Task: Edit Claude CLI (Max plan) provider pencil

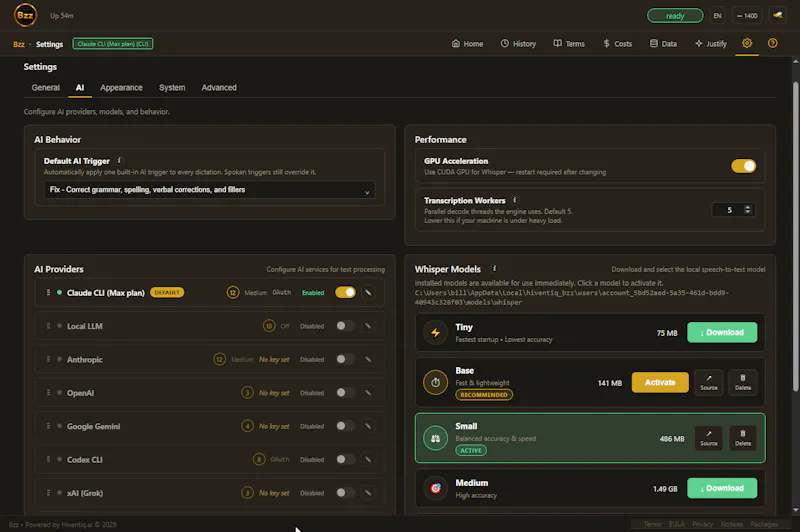Action: (368, 292)
